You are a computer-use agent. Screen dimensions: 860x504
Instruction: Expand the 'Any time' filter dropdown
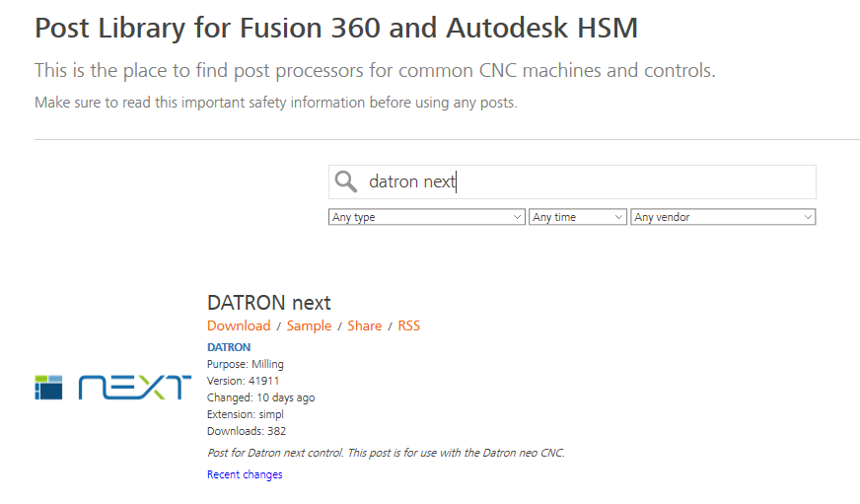tap(578, 217)
